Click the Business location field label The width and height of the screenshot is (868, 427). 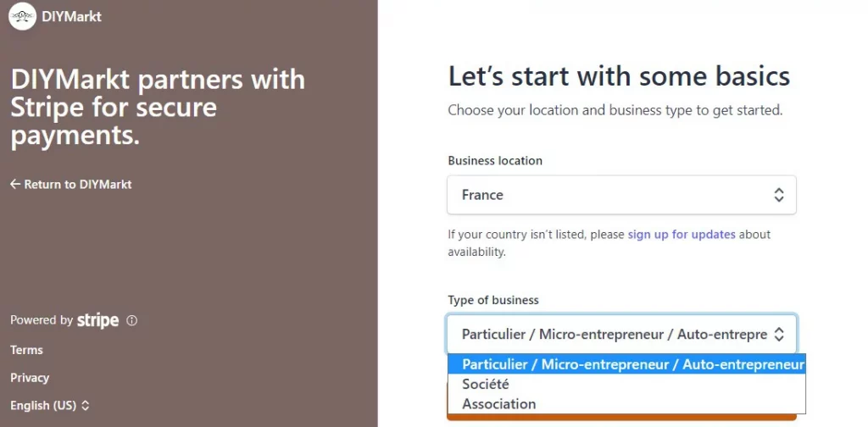click(495, 160)
